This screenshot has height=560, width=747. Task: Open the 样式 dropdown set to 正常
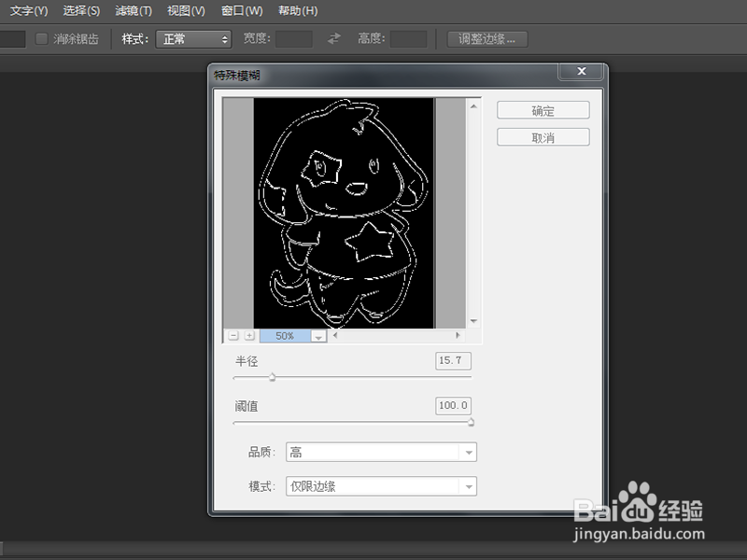[193, 39]
